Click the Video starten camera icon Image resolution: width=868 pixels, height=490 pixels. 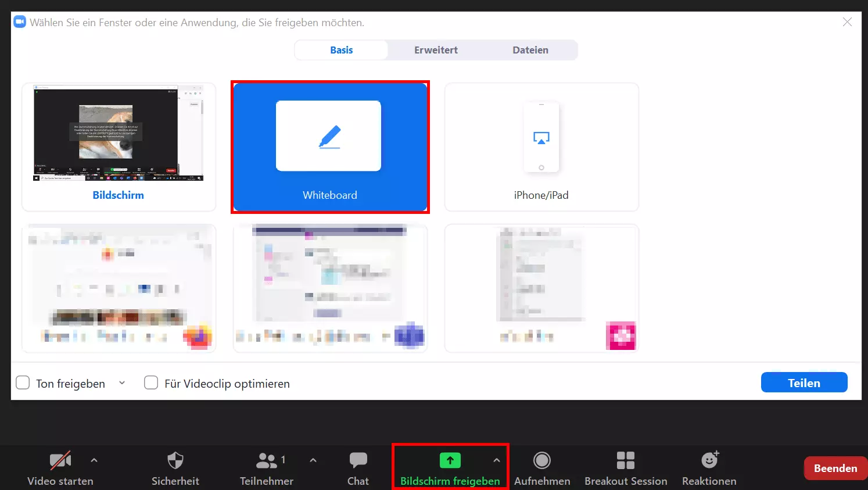tap(60, 461)
